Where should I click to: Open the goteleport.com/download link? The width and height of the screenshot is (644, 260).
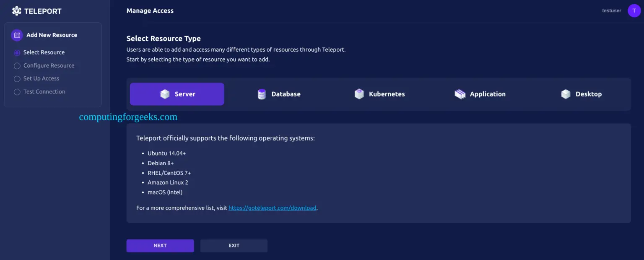(272, 208)
